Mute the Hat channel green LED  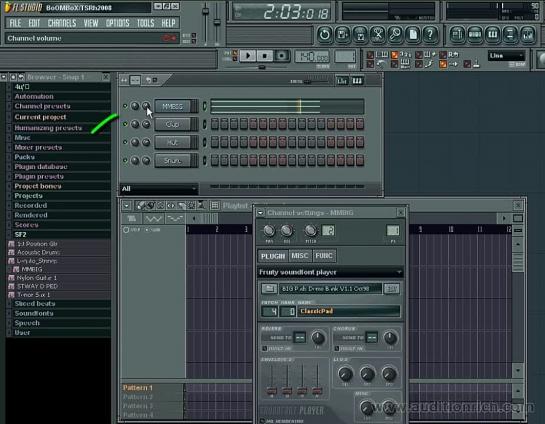[x=125, y=142]
